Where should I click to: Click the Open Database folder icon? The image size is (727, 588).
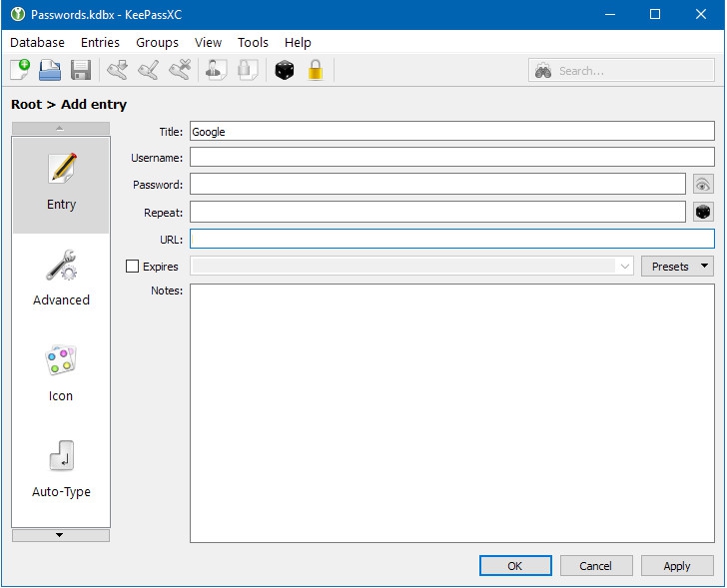coord(50,70)
